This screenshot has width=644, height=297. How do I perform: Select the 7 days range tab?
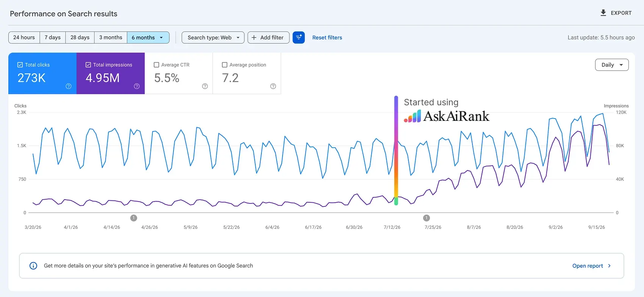click(53, 38)
